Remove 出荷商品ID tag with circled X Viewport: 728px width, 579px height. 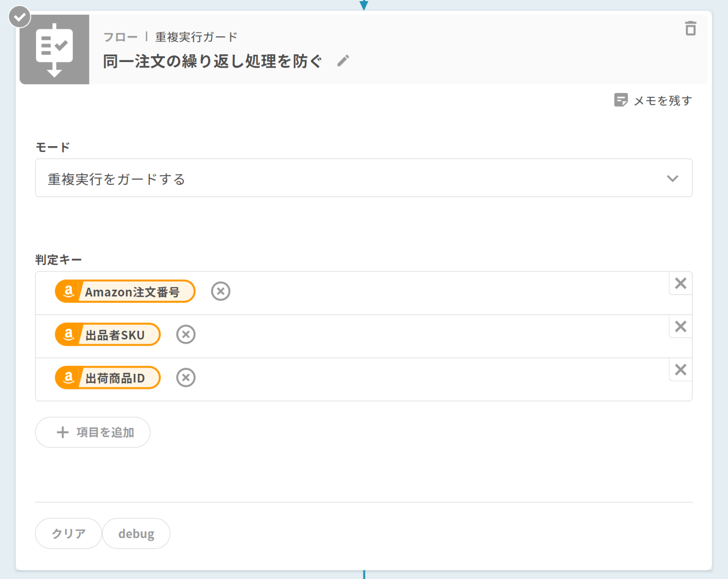click(x=186, y=377)
